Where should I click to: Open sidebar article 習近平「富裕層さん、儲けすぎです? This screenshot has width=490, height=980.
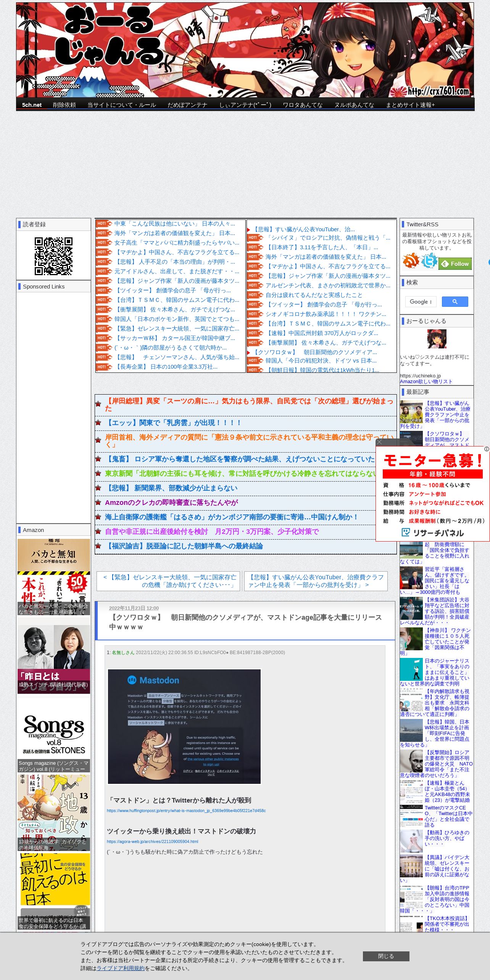(x=435, y=581)
